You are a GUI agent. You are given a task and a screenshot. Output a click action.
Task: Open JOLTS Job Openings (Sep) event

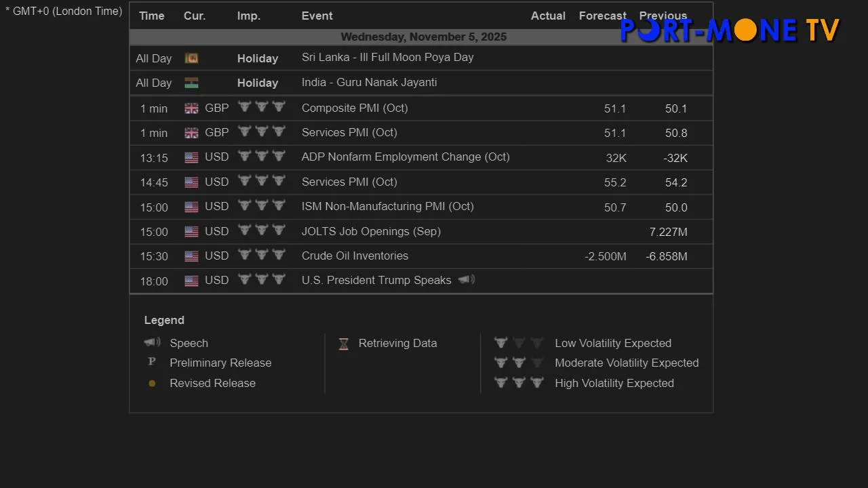371,231
